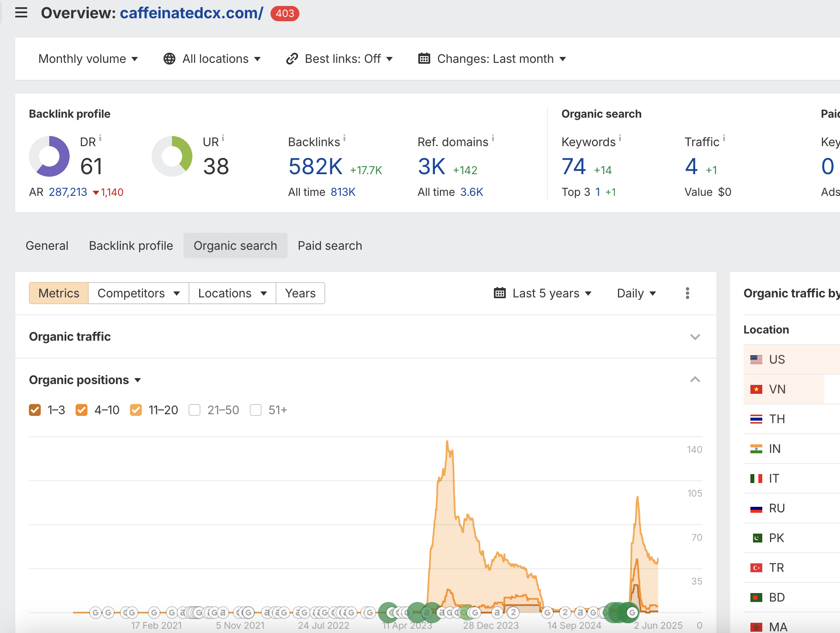Click the VN flag icon
840x633 pixels.
(756, 389)
